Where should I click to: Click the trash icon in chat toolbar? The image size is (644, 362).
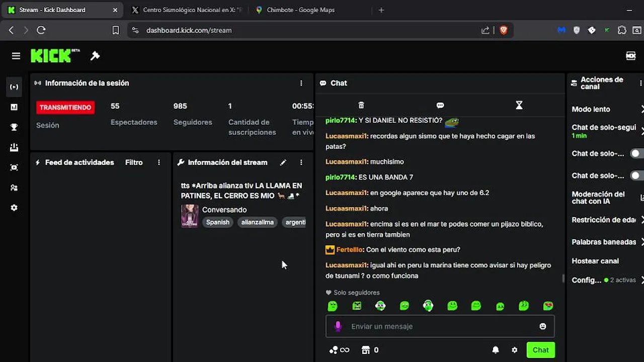click(x=361, y=105)
